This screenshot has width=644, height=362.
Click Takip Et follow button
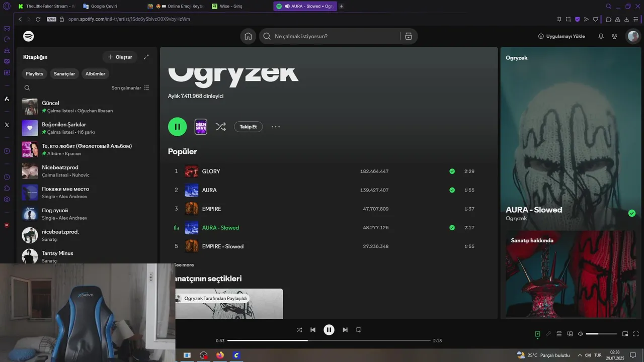248,127
